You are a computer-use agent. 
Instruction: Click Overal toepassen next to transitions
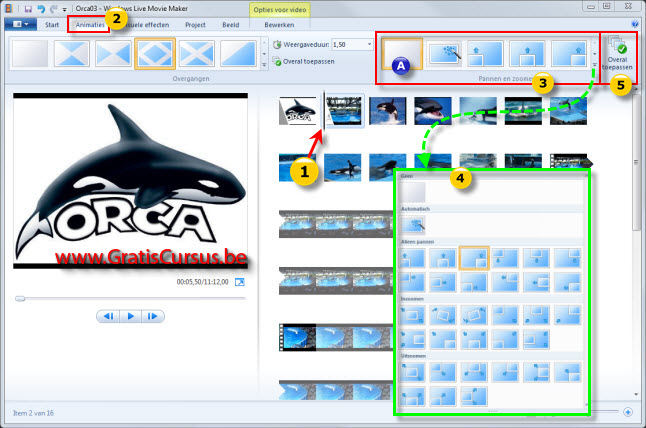304,61
